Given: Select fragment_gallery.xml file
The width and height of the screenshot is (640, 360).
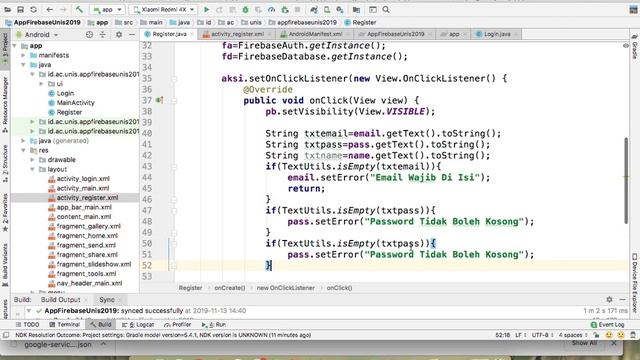Looking at the screenshot, I should 89,226.
